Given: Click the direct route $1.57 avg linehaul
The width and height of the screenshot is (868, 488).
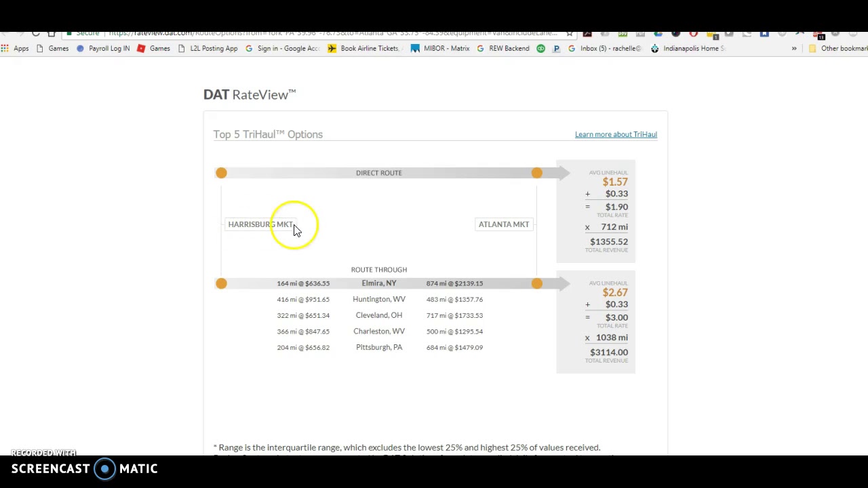Looking at the screenshot, I should pyautogui.click(x=615, y=182).
